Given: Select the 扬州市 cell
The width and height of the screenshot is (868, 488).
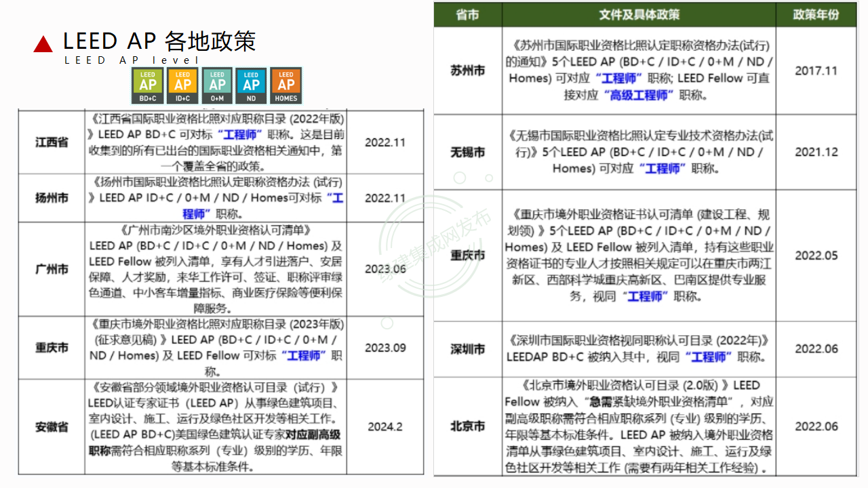Looking at the screenshot, I should [x=52, y=198].
